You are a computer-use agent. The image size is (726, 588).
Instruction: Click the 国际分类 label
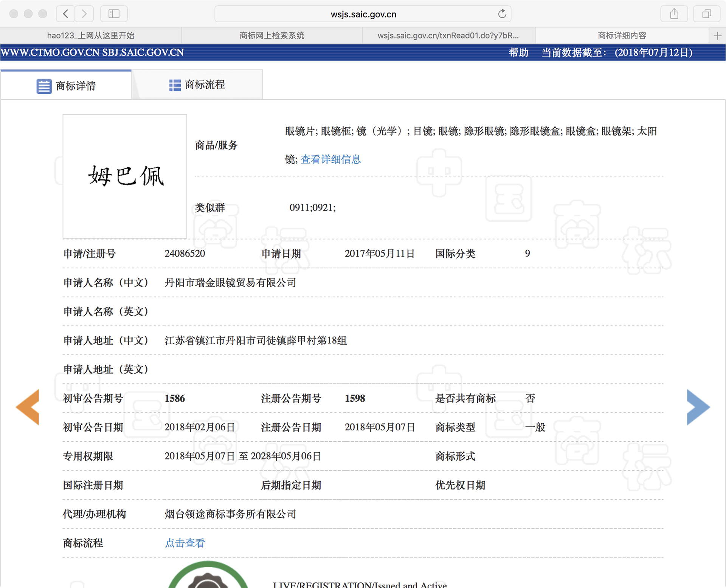point(455,254)
